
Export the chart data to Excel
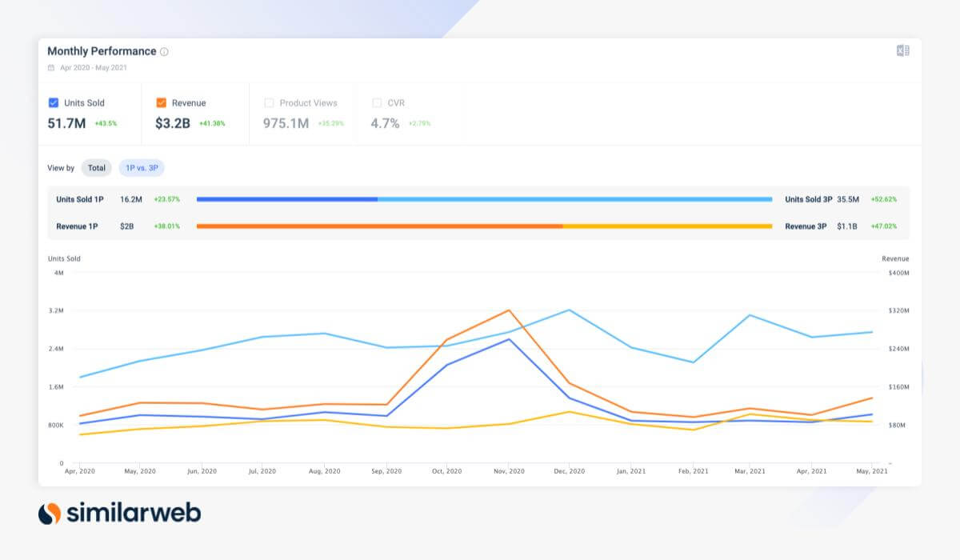coord(902,50)
